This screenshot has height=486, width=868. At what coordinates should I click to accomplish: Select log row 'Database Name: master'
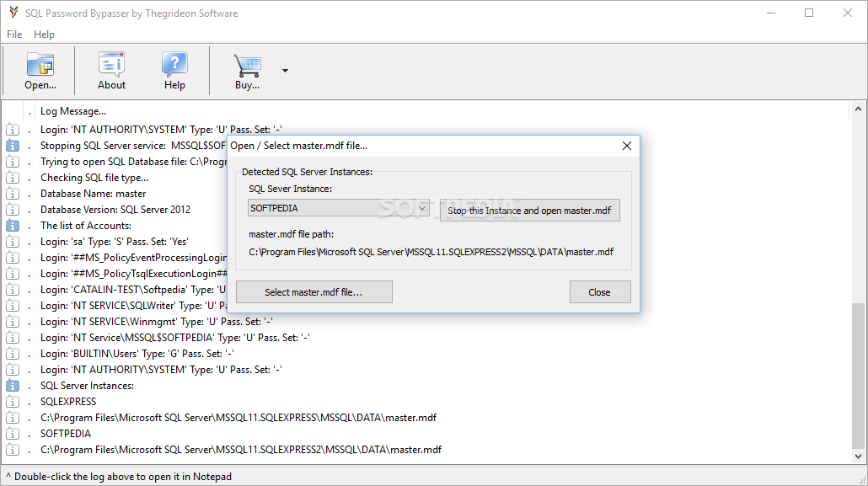[93, 194]
